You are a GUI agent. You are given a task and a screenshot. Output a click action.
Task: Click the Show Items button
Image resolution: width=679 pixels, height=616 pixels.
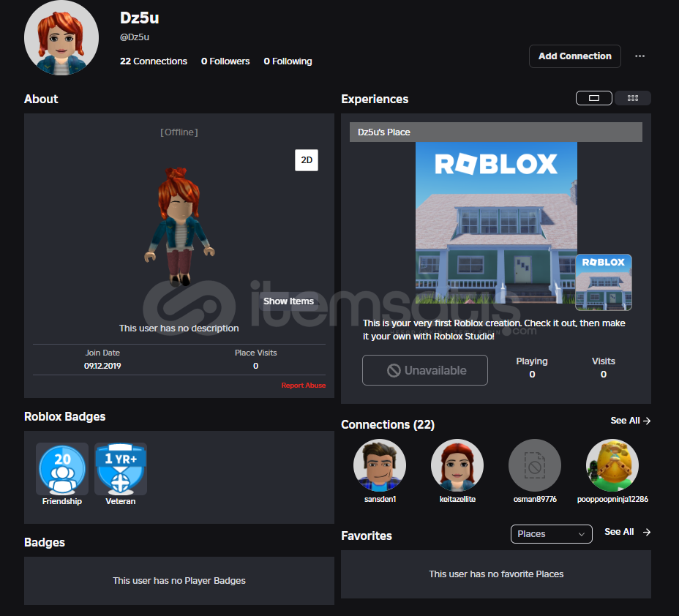(x=288, y=301)
